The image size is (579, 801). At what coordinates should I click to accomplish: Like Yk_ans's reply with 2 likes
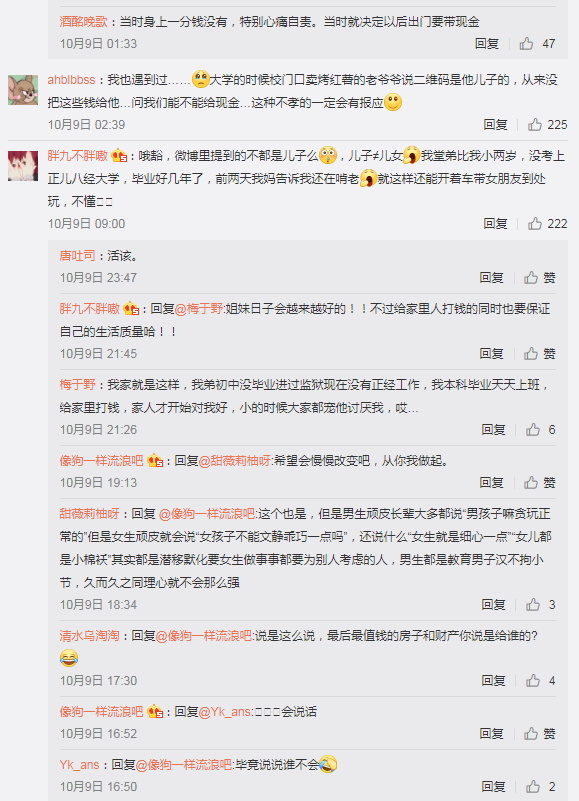(x=533, y=786)
